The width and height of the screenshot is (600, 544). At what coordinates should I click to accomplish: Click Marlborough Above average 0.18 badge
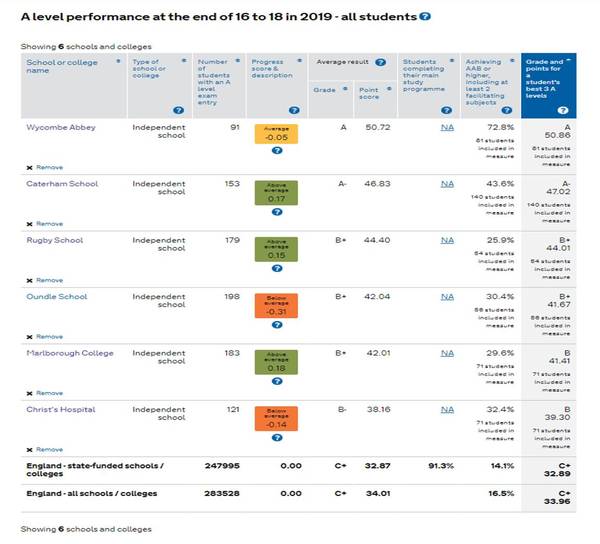pyautogui.click(x=276, y=362)
